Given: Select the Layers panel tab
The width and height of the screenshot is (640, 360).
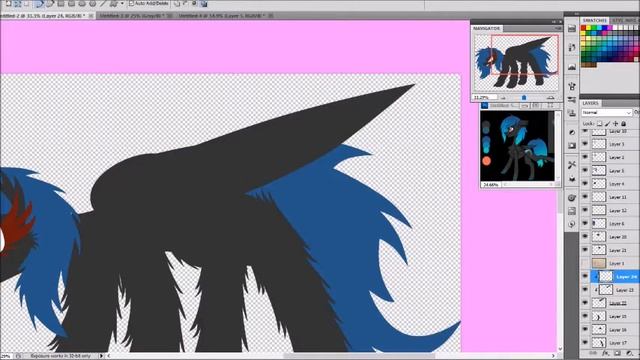Looking at the screenshot, I should (x=590, y=103).
